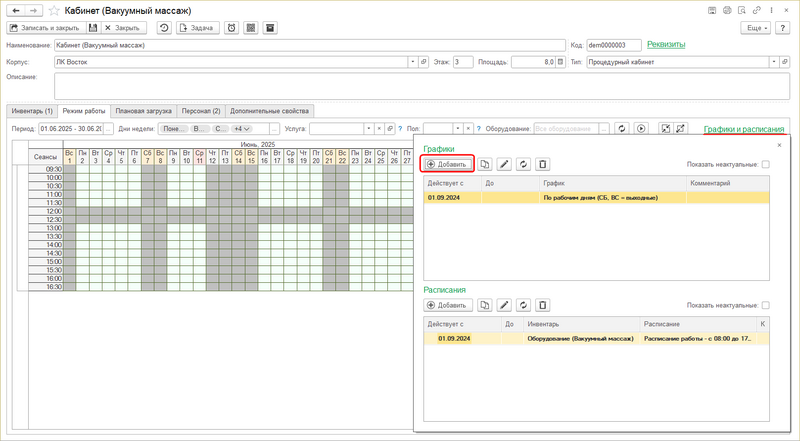Viewport: 800px width, 441px height.
Task: Add the form to favorites with the star
Action: [52, 9]
